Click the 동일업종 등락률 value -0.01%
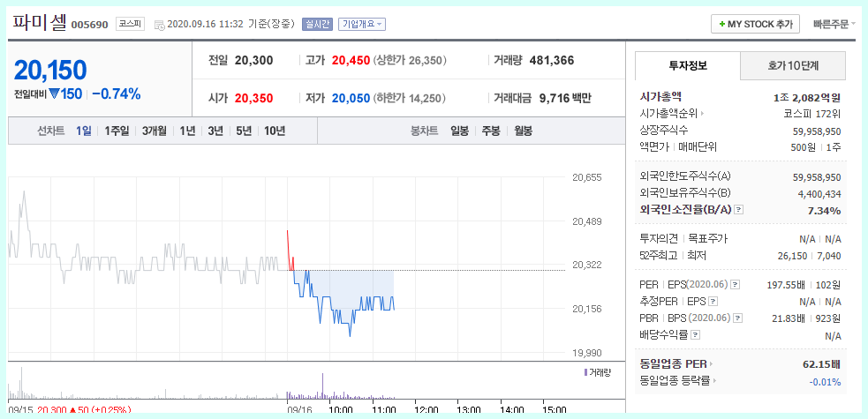The image size is (868, 419). [825, 381]
